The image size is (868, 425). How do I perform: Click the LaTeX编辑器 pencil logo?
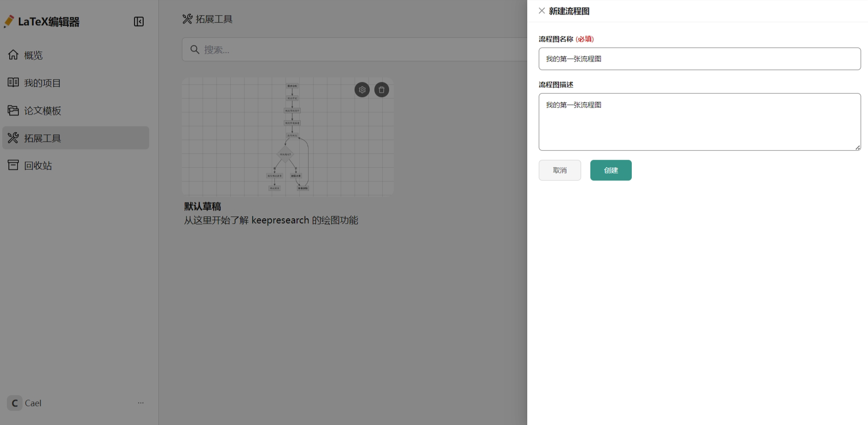[9, 21]
